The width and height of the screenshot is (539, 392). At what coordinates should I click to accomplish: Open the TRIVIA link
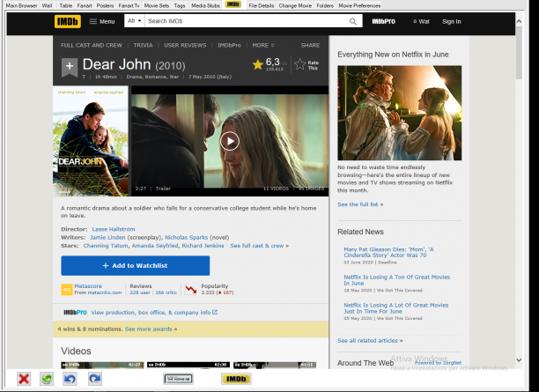143,45
